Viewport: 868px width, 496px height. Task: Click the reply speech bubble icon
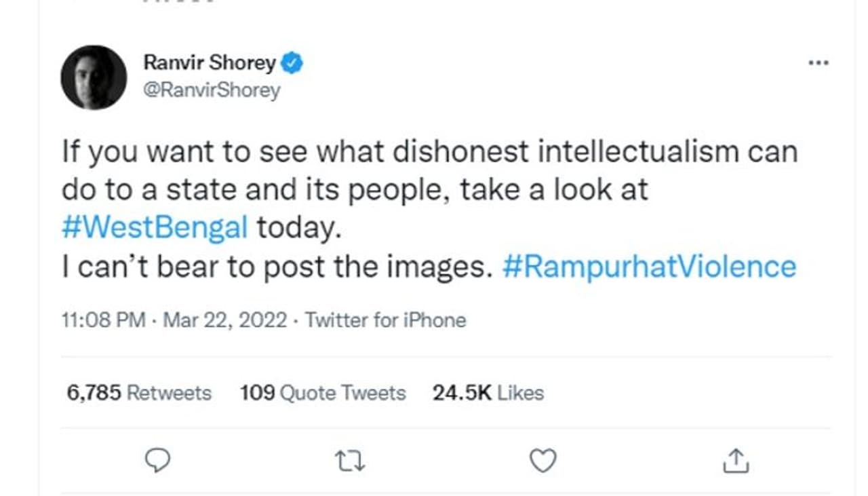pyautogui.click(x=158, y=461)
